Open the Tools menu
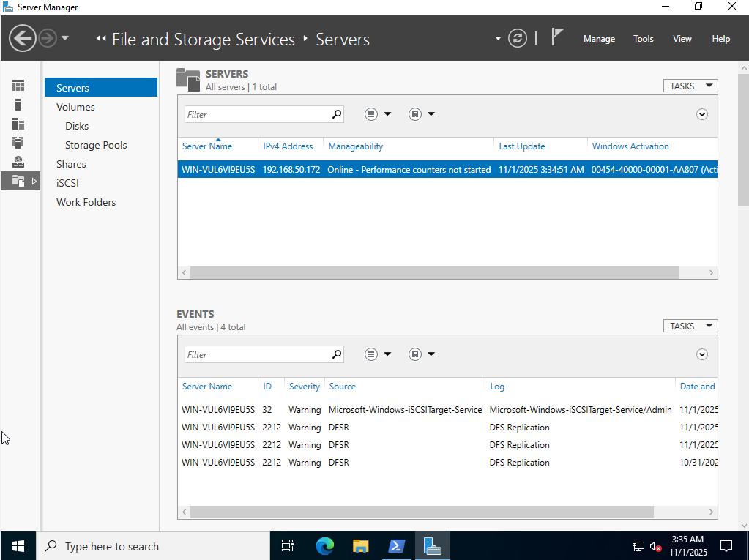The height and width of the screenshot is (560, 749). [644, 39]
